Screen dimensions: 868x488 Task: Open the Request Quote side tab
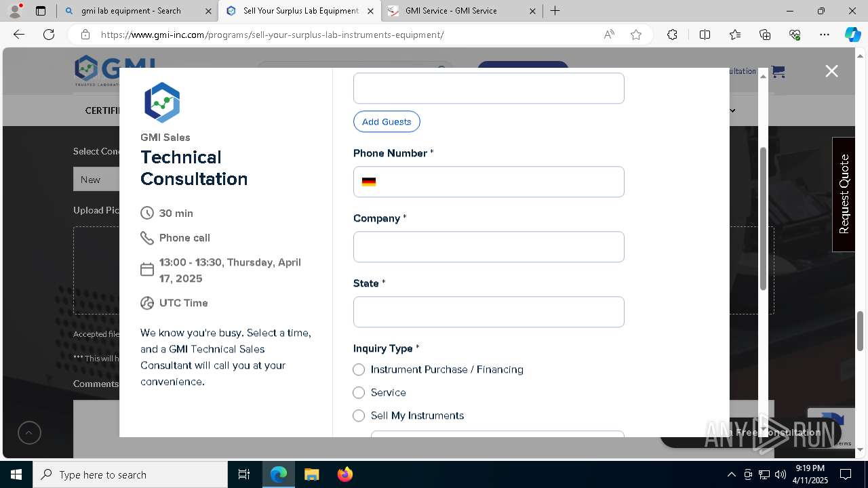[844, 195]
